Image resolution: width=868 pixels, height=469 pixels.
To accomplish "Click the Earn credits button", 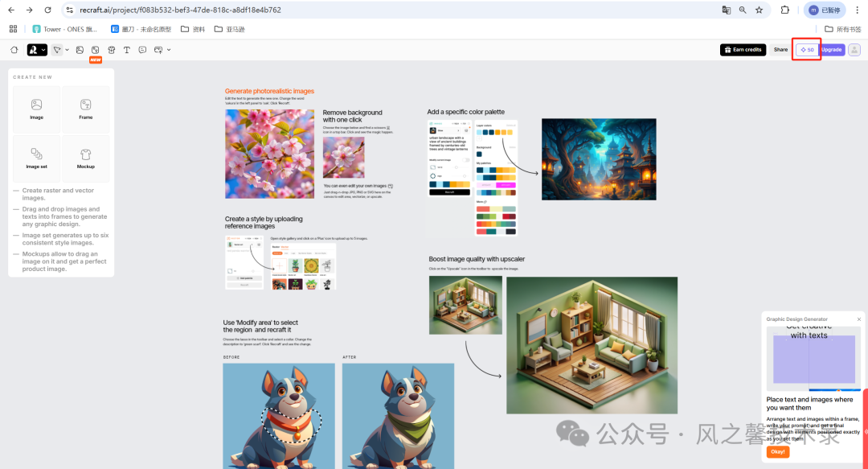I will (743, 50).
